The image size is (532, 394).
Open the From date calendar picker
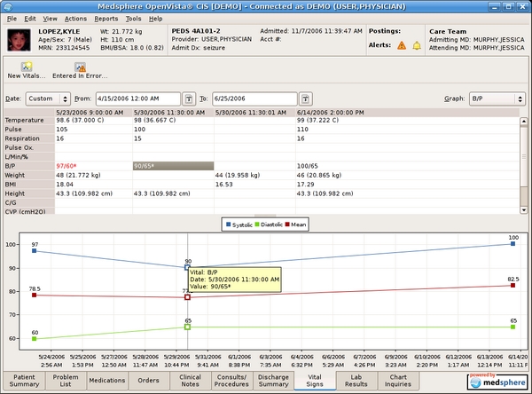point(189,98)
